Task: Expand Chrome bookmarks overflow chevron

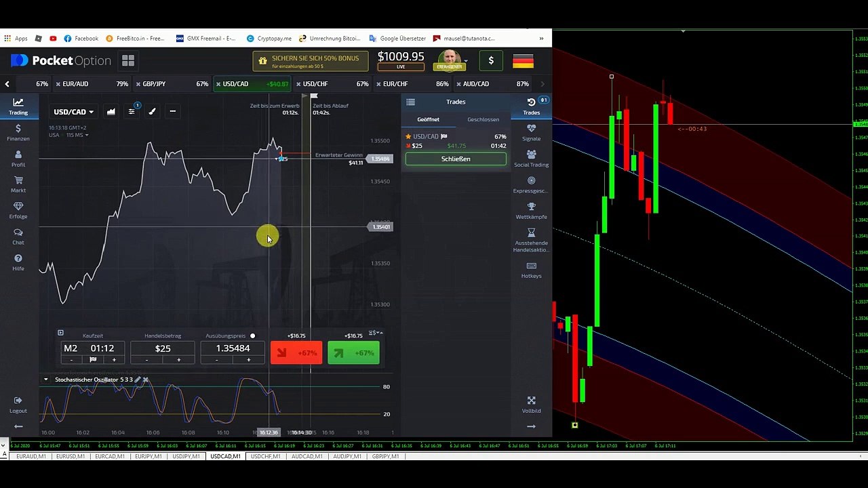Action: pos(541,39)
